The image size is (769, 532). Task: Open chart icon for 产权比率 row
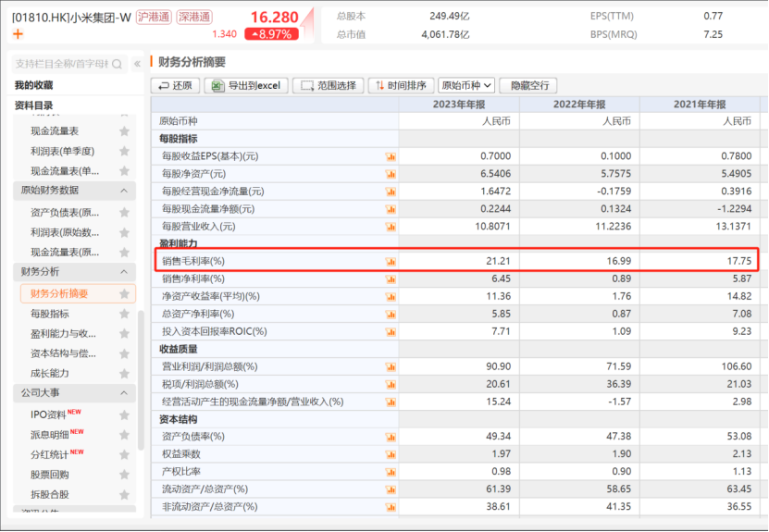pyautogui.click(x=391, y=473)
